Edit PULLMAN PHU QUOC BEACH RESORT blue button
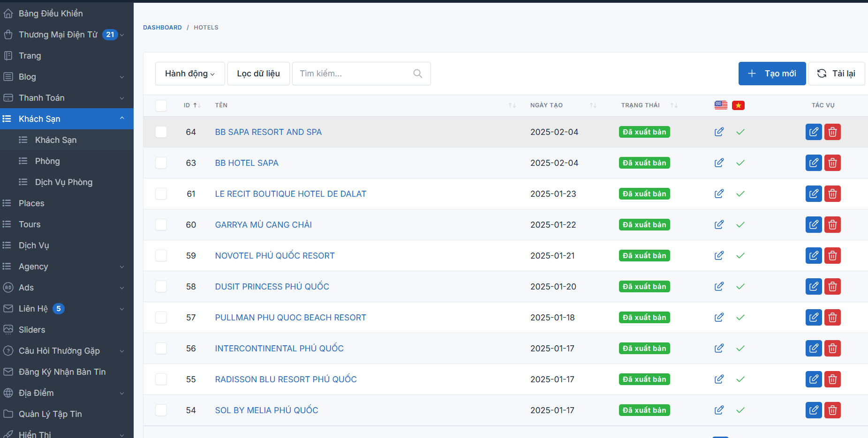The height and width of the screenshot is (438, 868). (814, 318)
